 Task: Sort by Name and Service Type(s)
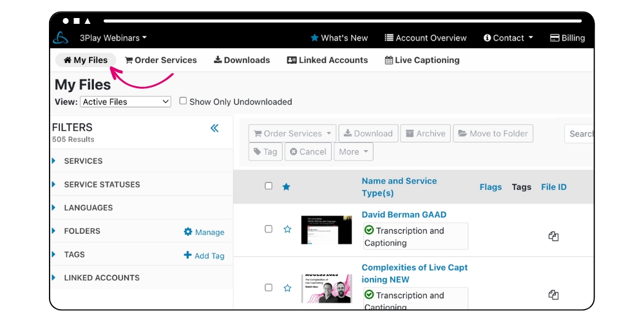tap(399, 187)
